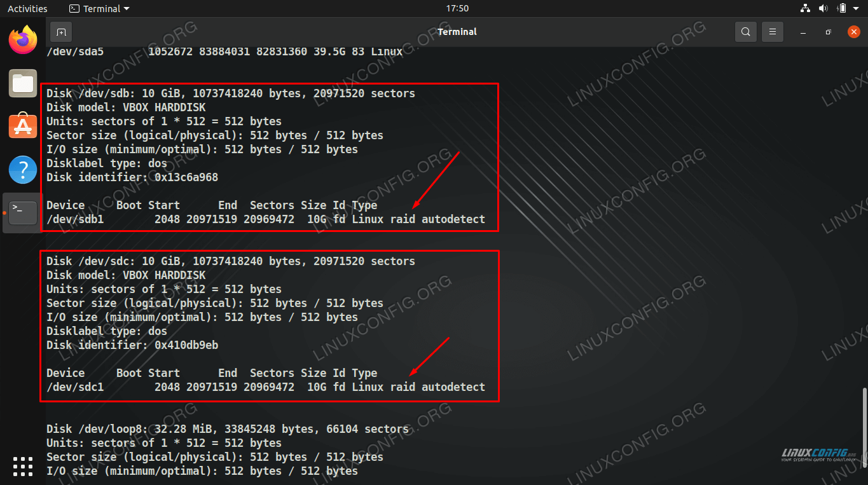Launch Firefox from the dock
This screenshot has height=485, width=868.
pos(22,40)
